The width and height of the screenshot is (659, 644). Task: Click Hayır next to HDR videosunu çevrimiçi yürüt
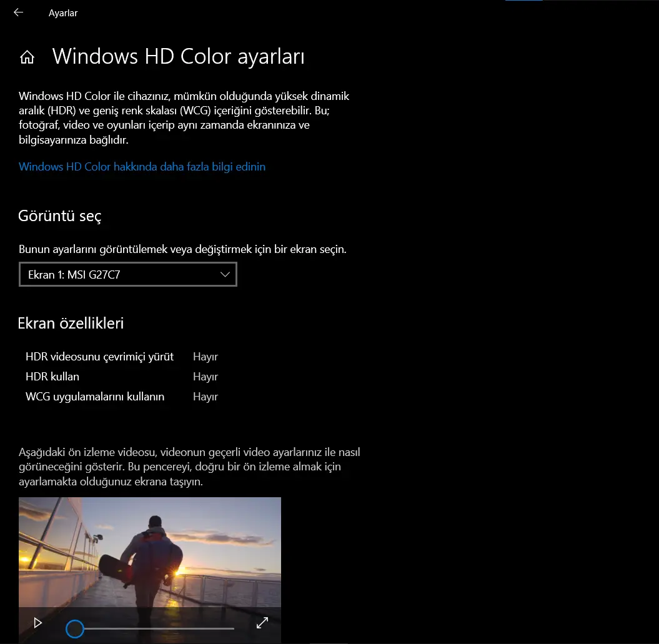click(206, 357)
